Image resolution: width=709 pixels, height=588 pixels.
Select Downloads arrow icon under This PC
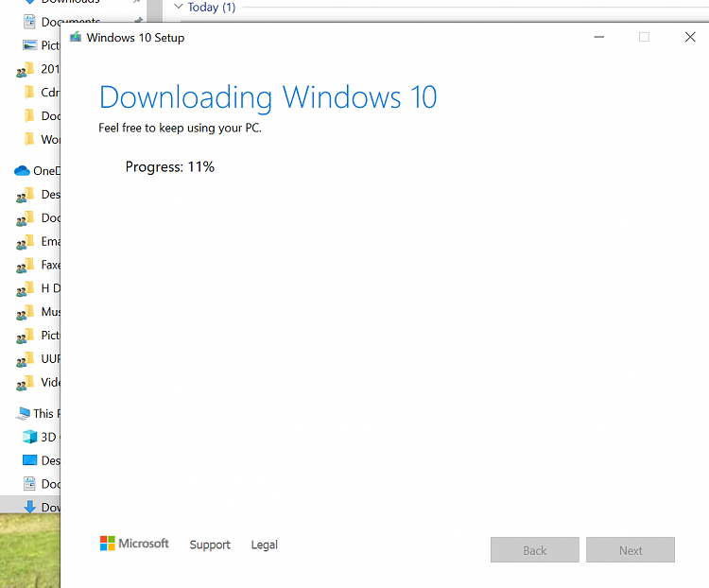(x=30, y=507)
